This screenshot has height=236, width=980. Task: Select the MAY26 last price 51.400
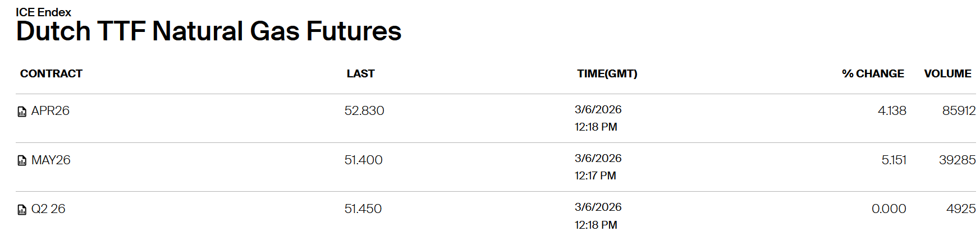pos(363,160)
